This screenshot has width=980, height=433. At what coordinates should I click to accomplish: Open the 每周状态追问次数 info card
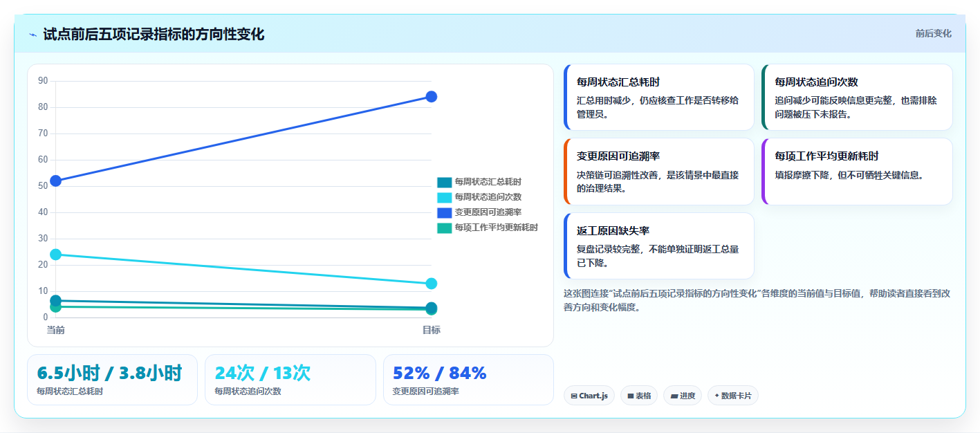point(857,98)
